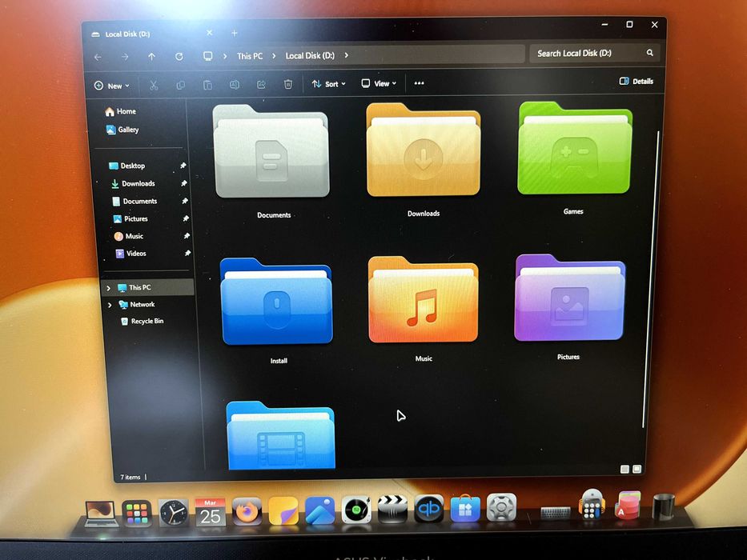This screenshot has height=560, width=747.
Task: Click the Copy toolbar icon
Action: tap(181, 86)
